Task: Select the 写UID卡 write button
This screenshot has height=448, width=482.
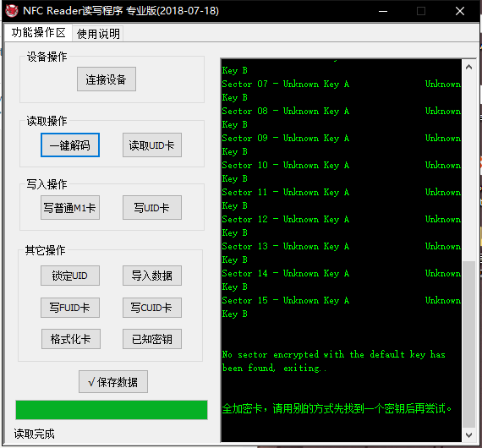Action: (x=152, y=207)
